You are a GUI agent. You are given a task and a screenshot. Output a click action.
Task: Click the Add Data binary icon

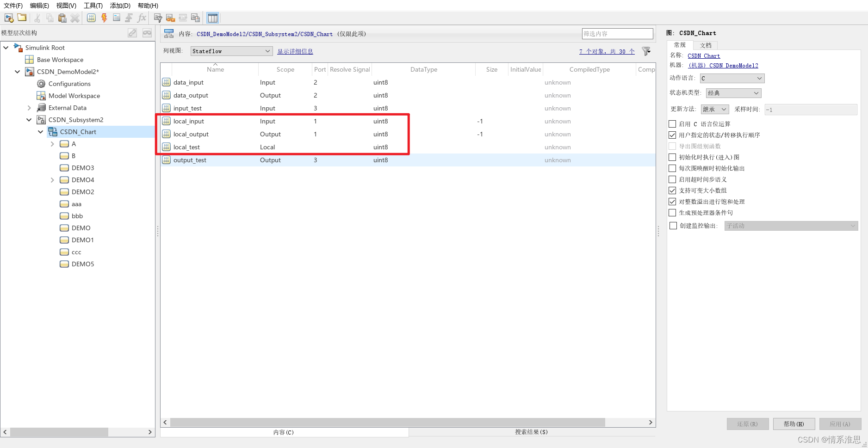click(92, 18)
